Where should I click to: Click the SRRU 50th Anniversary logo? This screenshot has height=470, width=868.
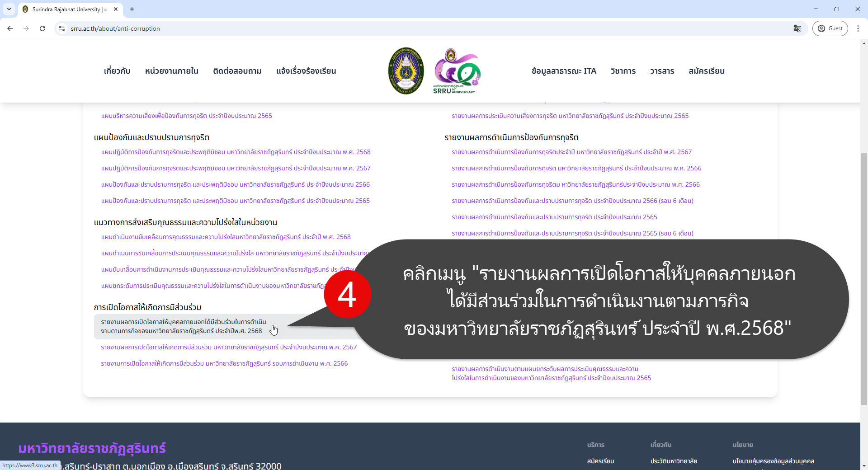pyautogui.click(x=456, y=70)
